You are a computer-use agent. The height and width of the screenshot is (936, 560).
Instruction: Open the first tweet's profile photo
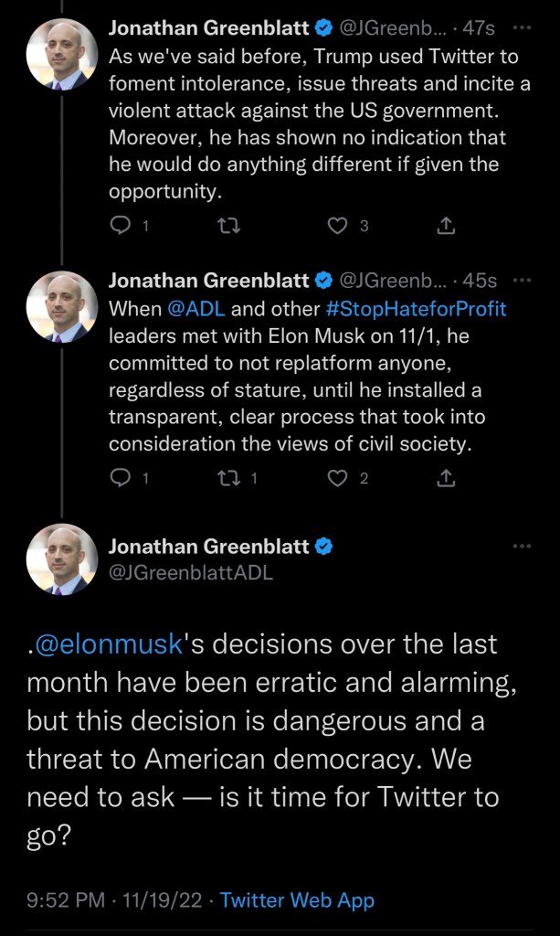point(61,55)
